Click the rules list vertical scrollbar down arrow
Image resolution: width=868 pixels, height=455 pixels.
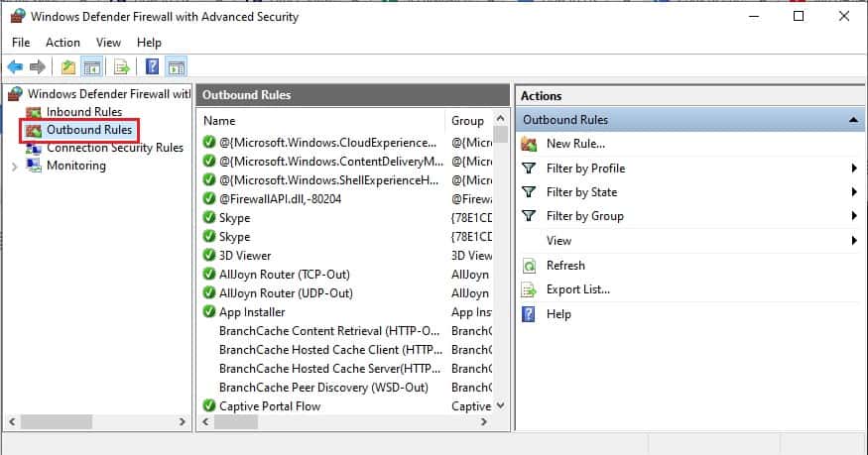(x=501, y=405)
